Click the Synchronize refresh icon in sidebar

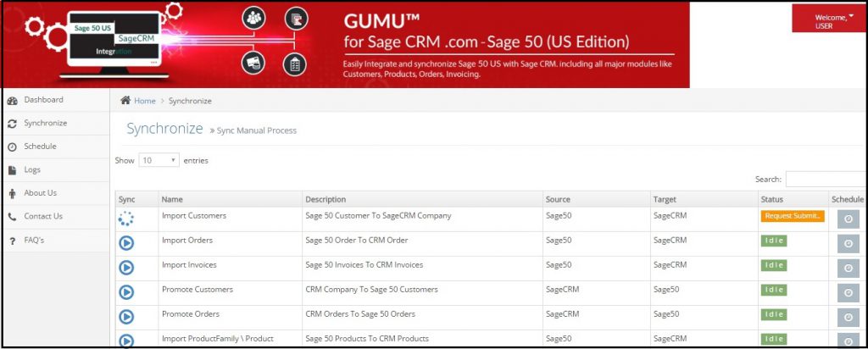point(12,124)
